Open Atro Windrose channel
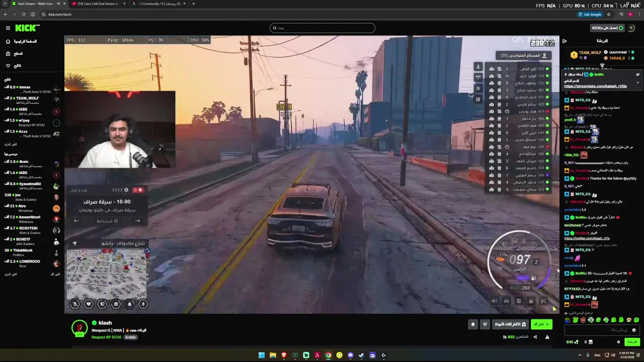The width and height of the screenshot is (644, 362). coord(31,208)
